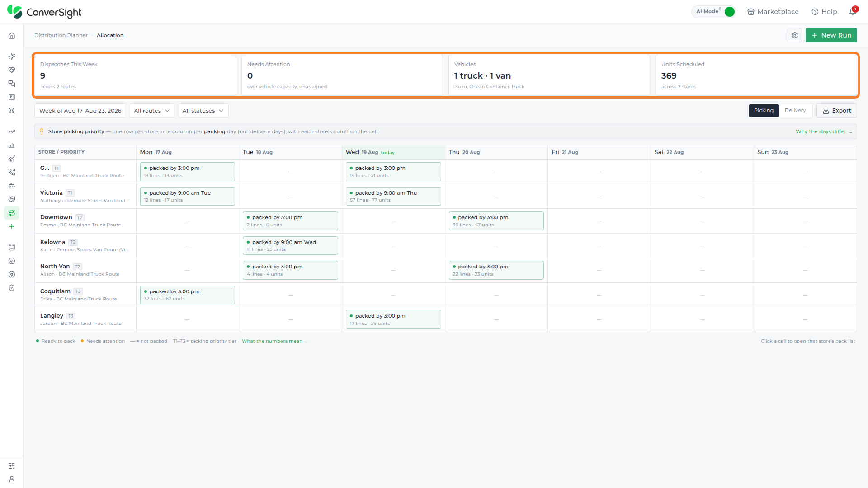Open the week date range selector
This screenshot has height=488, width=868.
click(80, 111)
